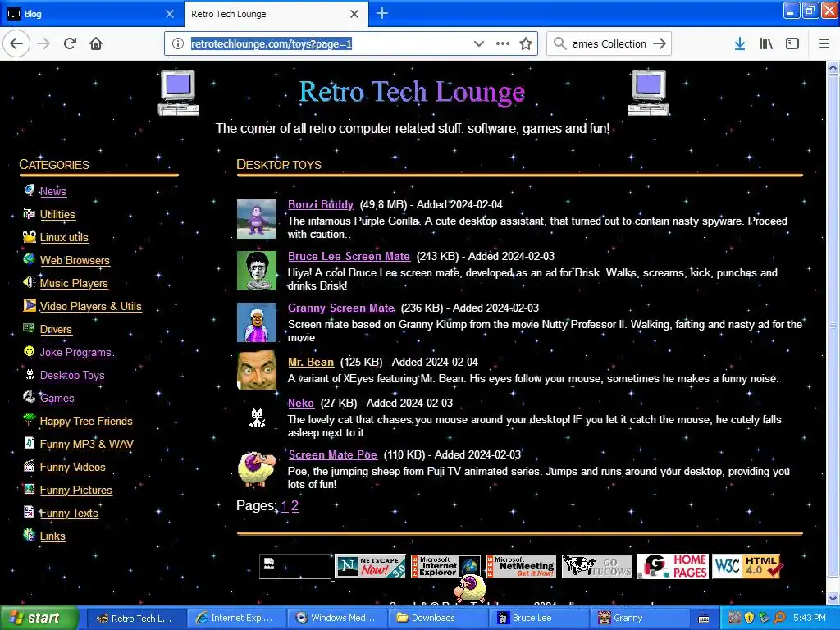This screenshot has width=840, height=630.
Task: Close the Retro Tech Lounge tab
Action: pos(354,14)
